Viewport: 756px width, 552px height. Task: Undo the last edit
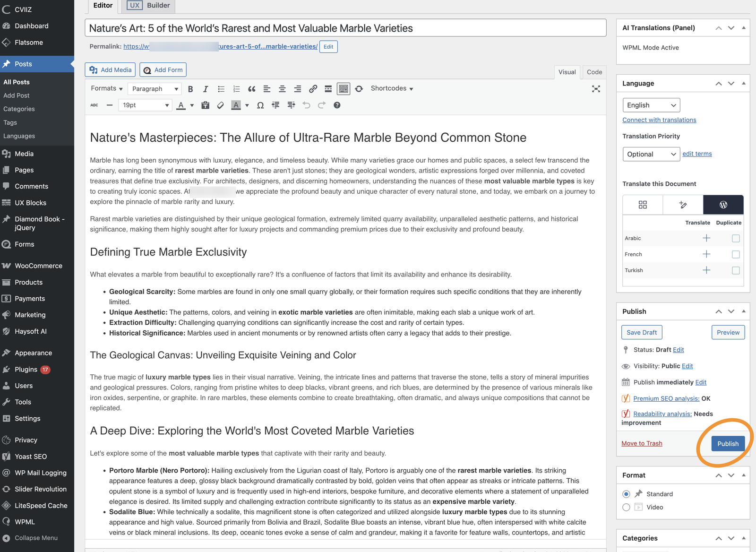306,105
